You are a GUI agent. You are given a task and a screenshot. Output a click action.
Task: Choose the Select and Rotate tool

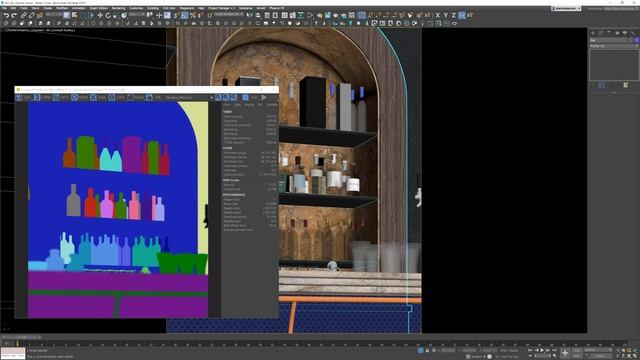(x=108, y=15)
